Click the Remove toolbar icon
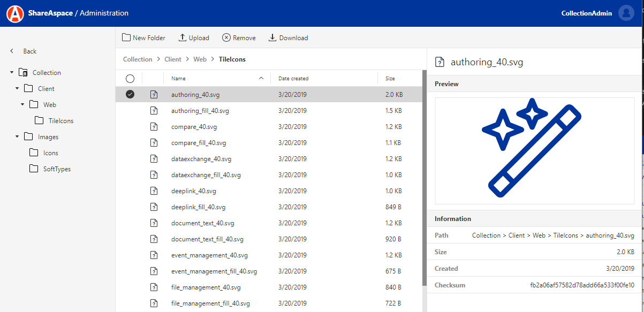This screenshot has width=644, height=312. (226, 37)
